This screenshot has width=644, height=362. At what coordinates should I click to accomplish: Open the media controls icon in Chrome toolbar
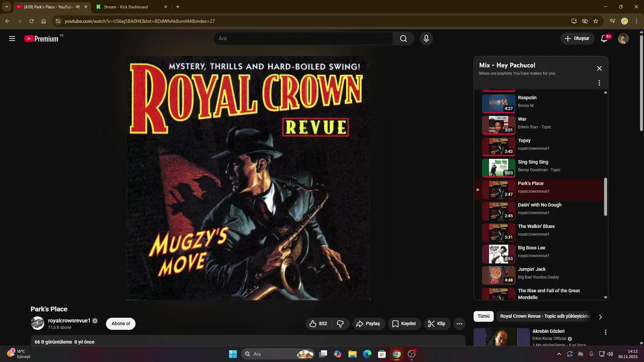(612, 21)
